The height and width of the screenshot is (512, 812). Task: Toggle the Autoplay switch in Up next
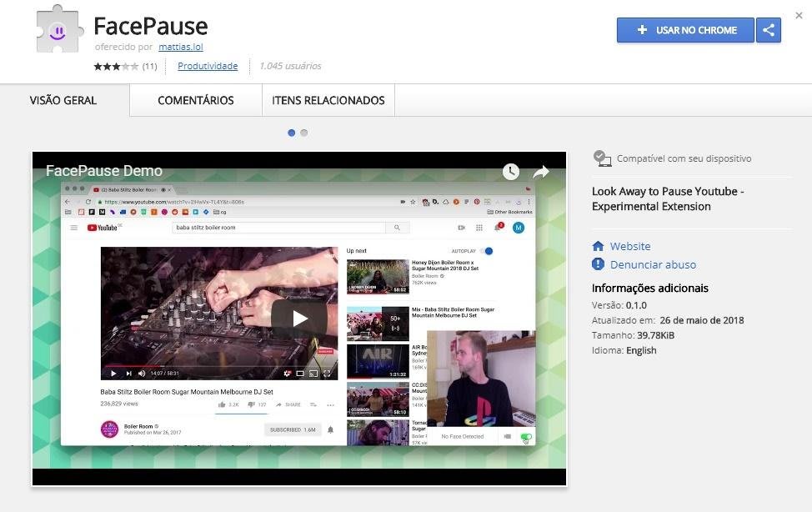[487, 251]
